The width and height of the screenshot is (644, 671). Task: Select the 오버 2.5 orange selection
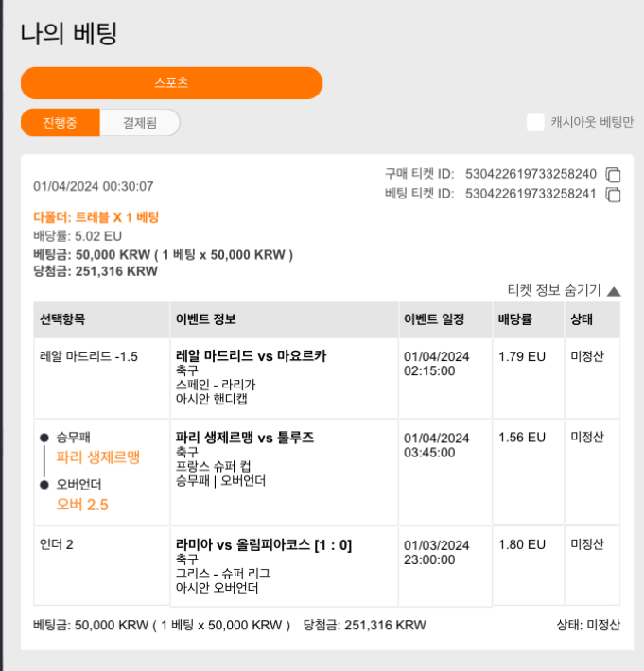coord(82,505)
